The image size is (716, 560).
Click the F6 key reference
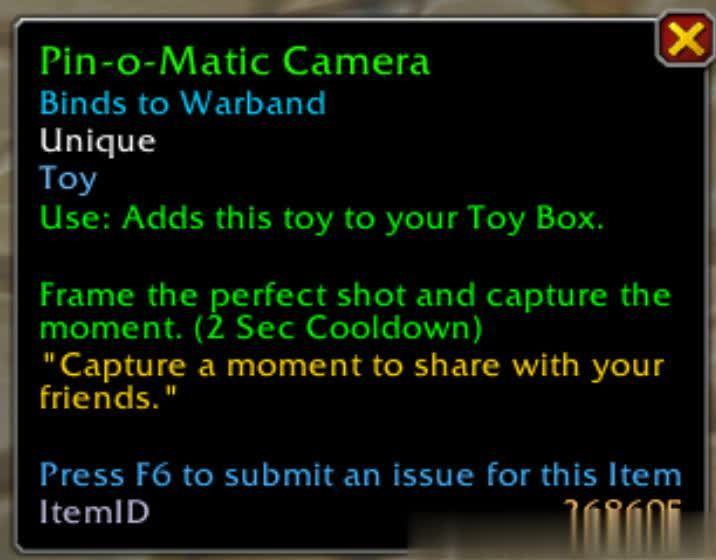pyautogui.click(x=153, y=475)
